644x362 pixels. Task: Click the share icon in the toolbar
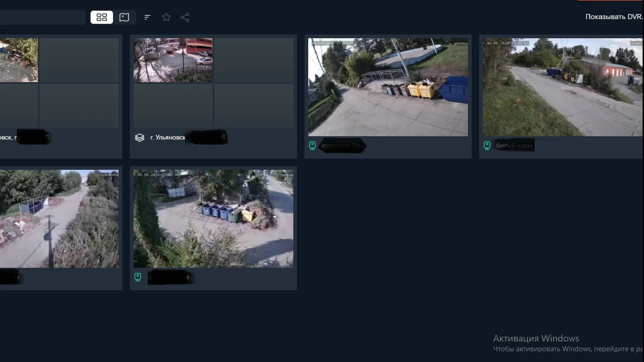(185, 17)
